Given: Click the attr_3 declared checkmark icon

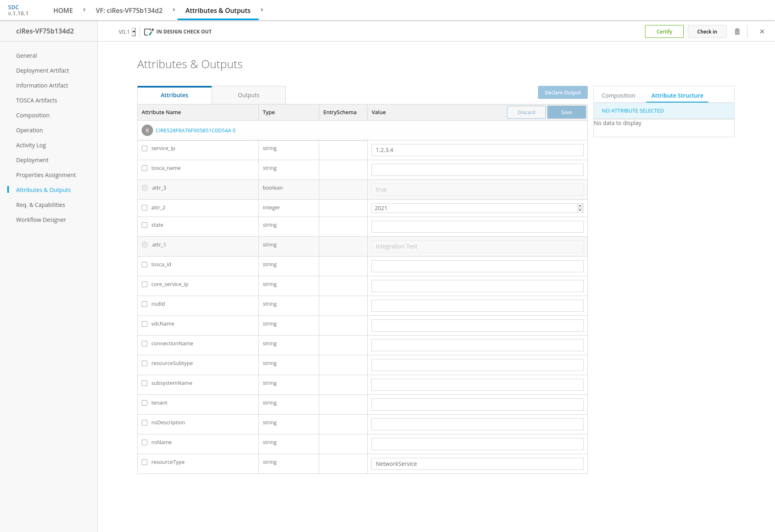Looking at the screenshot, I should coord(145,188).
